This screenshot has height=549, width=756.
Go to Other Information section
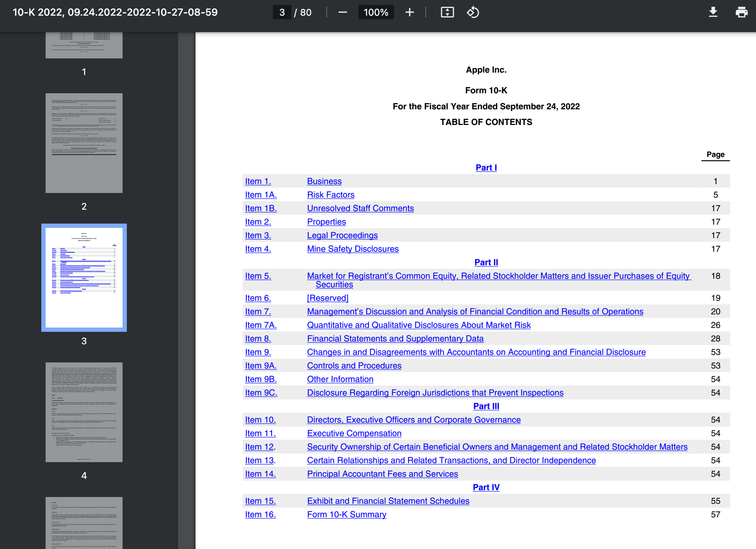(x=340, y=379)
